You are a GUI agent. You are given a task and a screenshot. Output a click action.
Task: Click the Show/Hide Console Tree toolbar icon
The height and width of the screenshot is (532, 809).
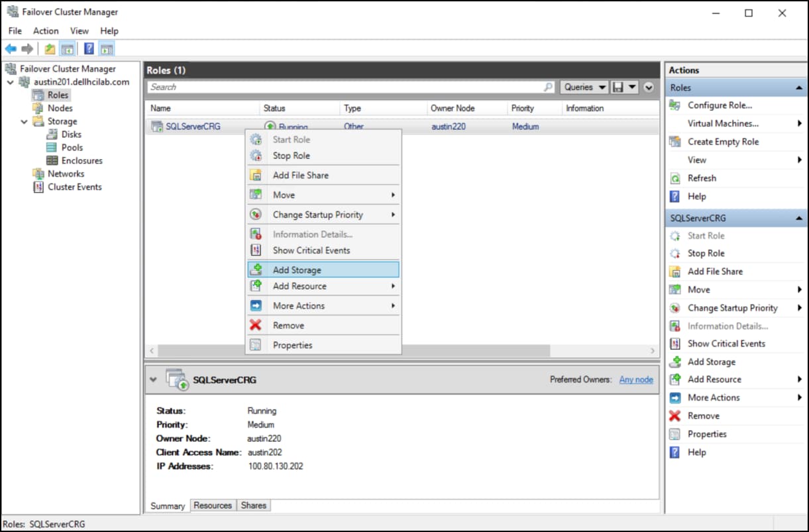(67, 48)
